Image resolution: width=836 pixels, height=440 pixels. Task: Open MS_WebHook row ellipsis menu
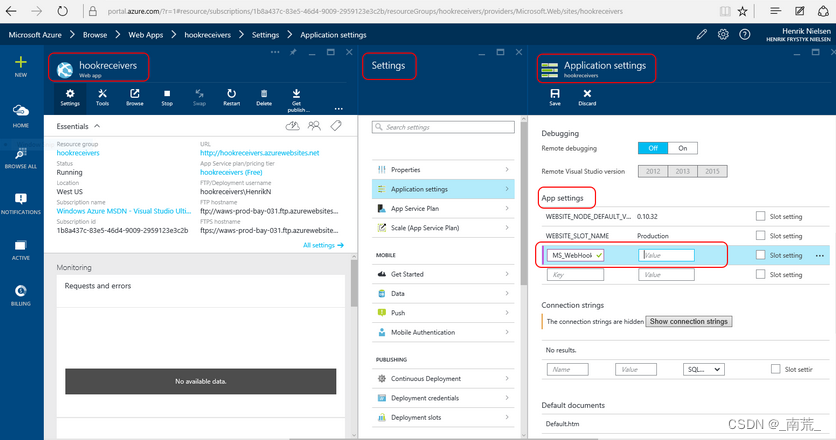point(819,255)
